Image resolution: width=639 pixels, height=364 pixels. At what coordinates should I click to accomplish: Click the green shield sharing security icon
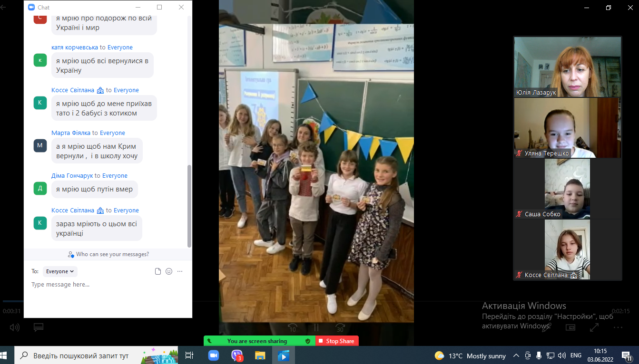(308, 341)
